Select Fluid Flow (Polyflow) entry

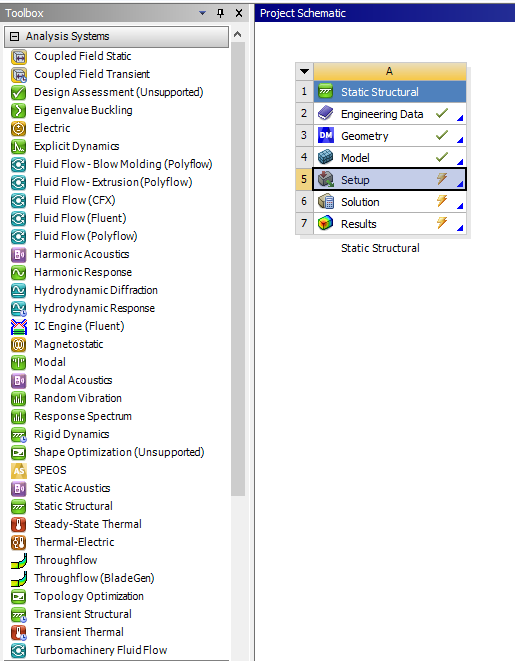86,236
